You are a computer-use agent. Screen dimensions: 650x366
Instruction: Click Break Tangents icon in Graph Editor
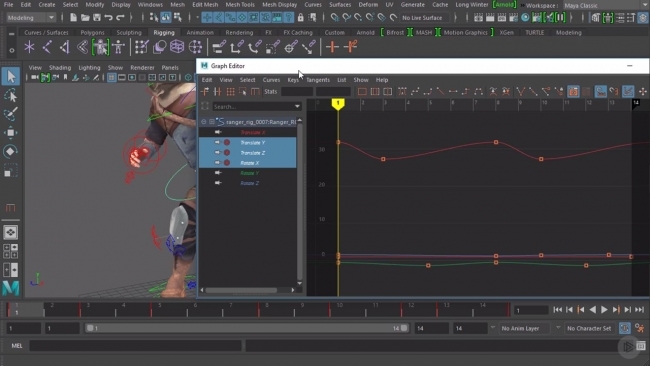[521, 92]
